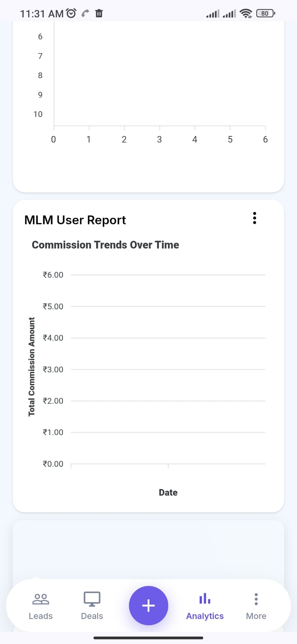Switch to the Leads tab label
This screenshot has width=297, height=644.
click(41, 616)
